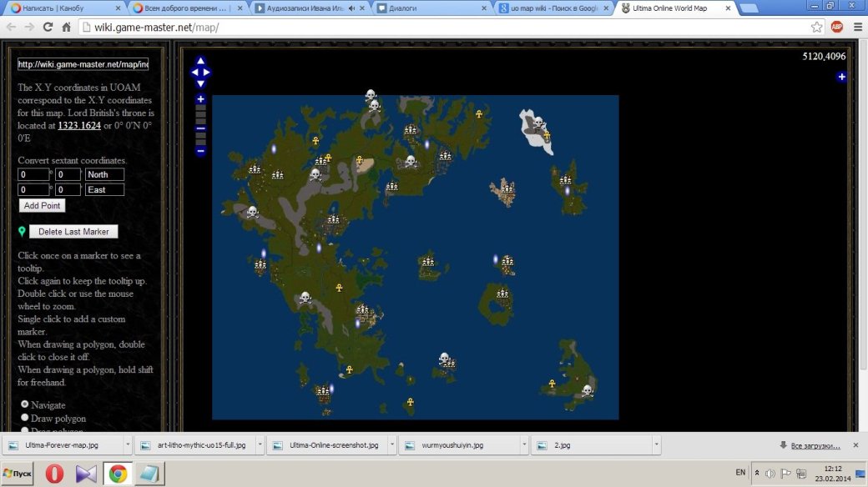Go forward in browser history
The width and height of the screenshot is (868, 487).
[28, 28]
